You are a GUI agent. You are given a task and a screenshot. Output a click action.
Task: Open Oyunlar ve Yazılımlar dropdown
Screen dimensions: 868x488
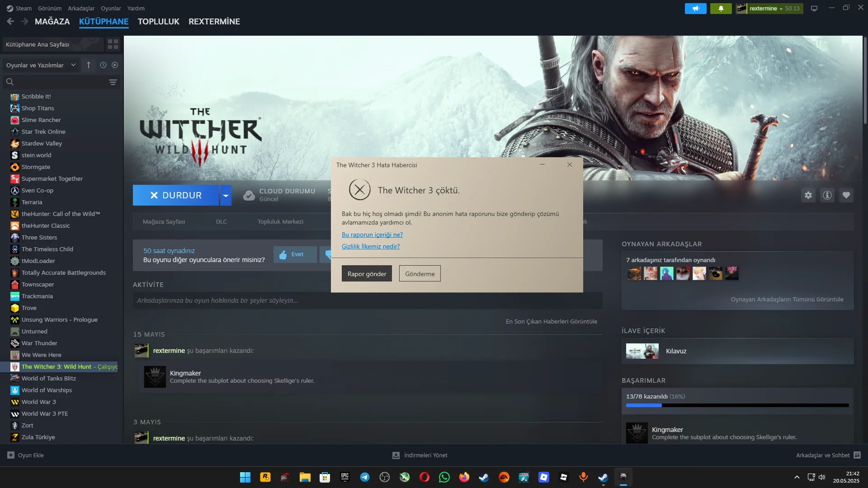41,65
